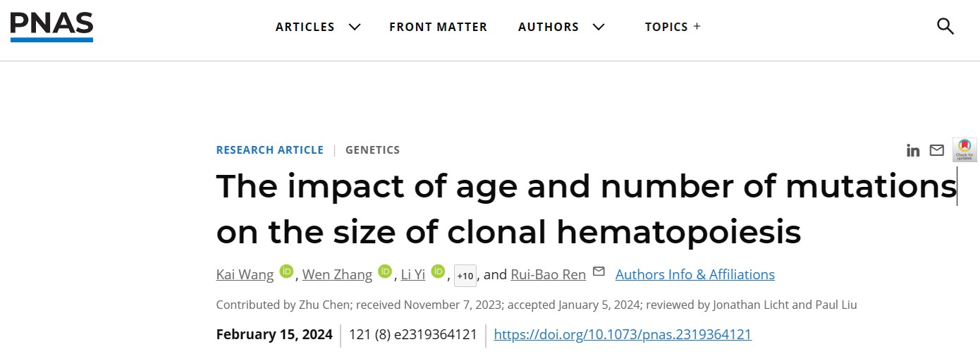Open the article DOI link
The height and width of the screenshot is (354, 980).
[623, 334]
